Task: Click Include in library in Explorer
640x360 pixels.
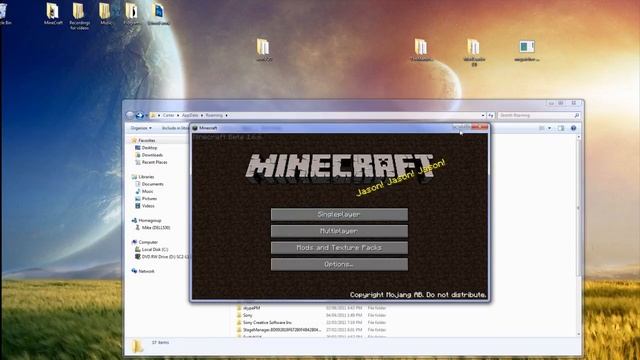Action: click(x=176, y=128)
